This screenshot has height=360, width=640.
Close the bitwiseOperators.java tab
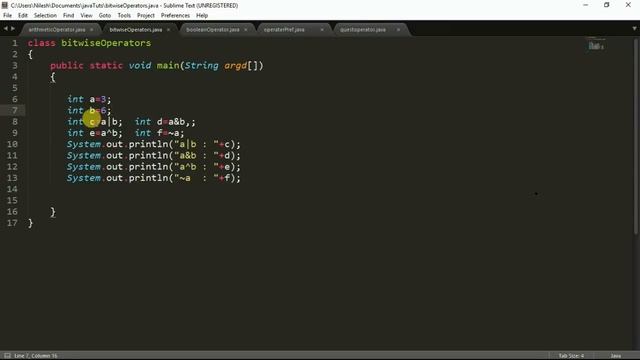click(x=168, y=30)
